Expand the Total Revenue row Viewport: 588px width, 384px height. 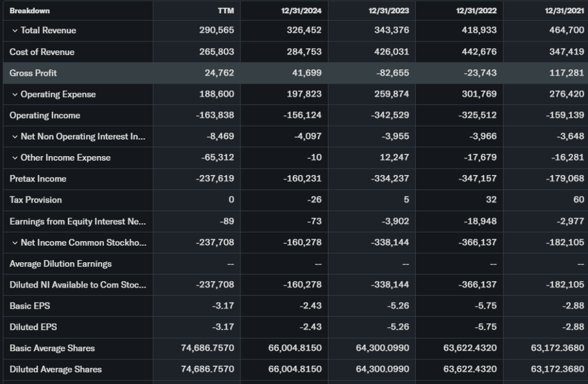point(14,30)
